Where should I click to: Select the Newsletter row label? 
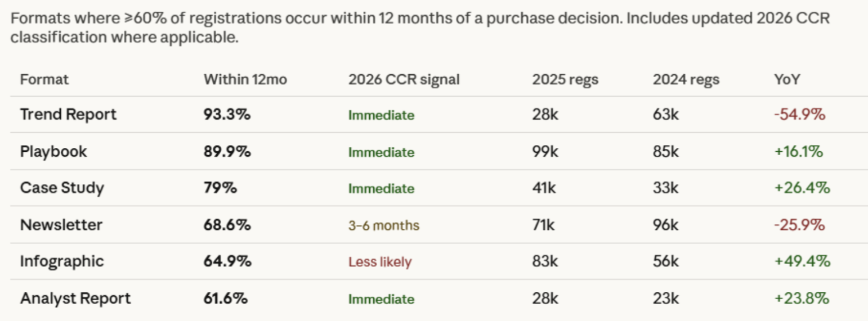(x=61, y=225)
